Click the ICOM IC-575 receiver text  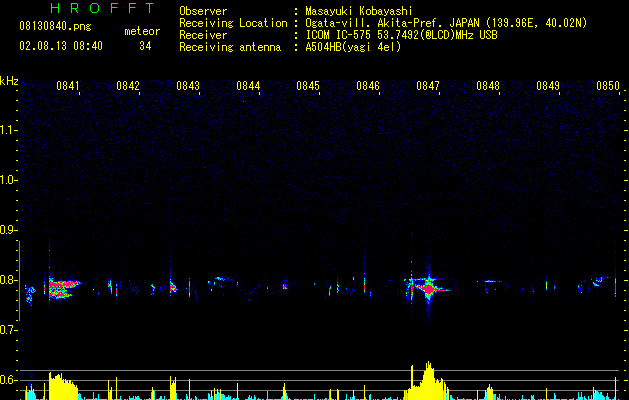point(401,35)
